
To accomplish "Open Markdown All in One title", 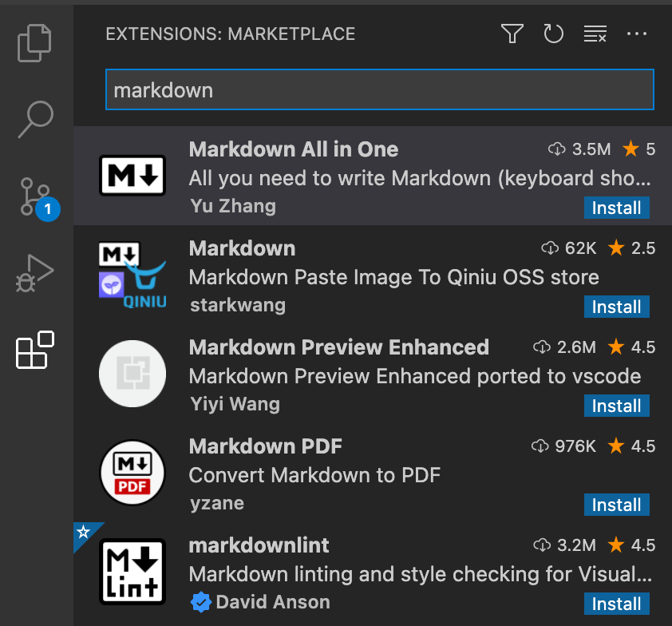I will (294, 149).
